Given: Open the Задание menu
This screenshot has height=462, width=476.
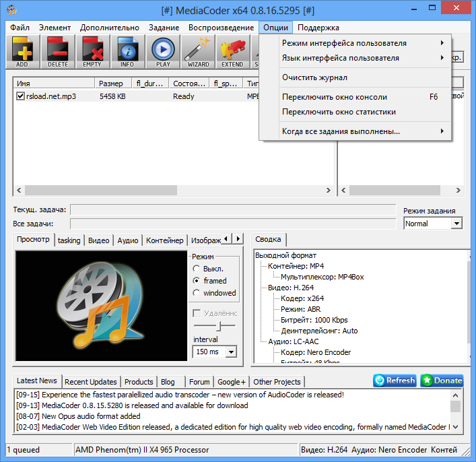Looking at the screenshot, I should (164, 28).
